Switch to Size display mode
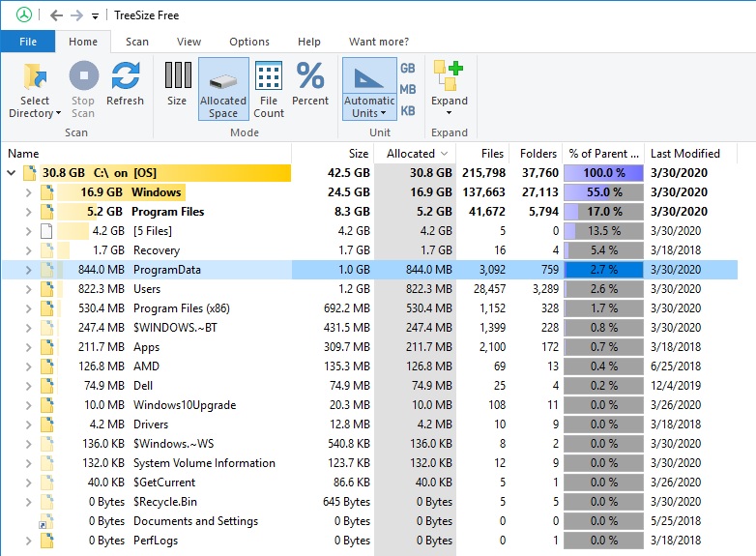The width and height of the screenshot is (756, 556). click(x=177, y=84)
